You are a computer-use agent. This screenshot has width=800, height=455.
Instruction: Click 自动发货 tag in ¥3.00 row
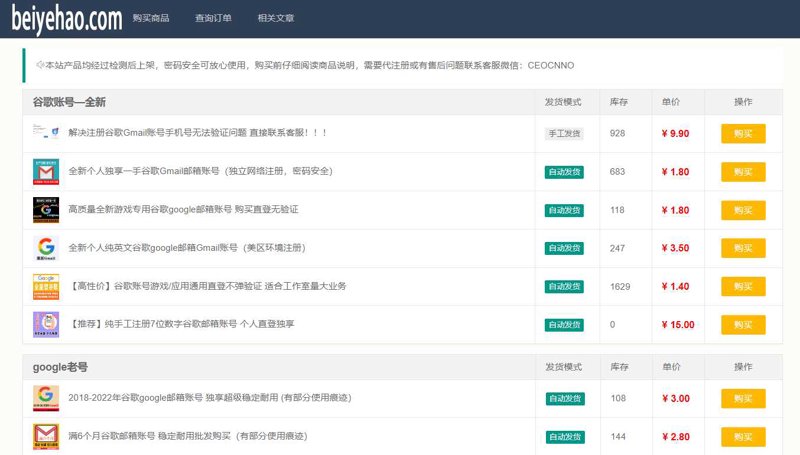click(x=565, y=398)
